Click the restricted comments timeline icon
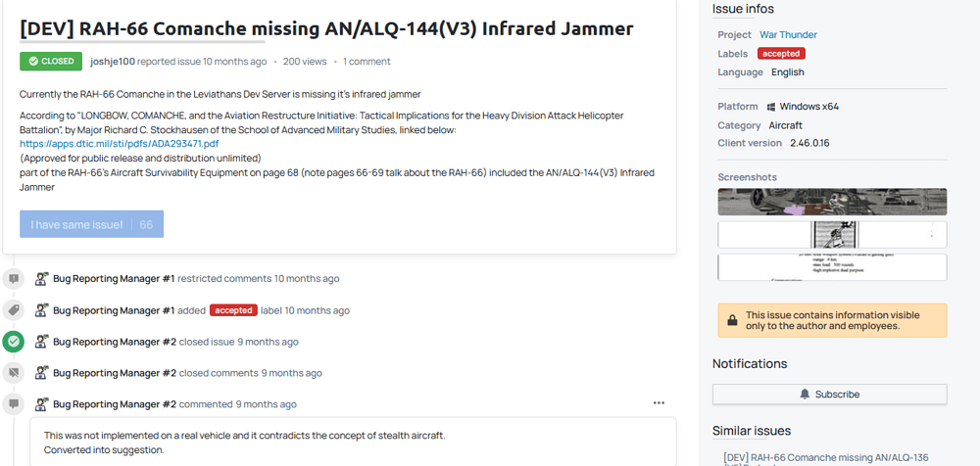Screen dimensions: 980x466 click(x=13, y=279)
